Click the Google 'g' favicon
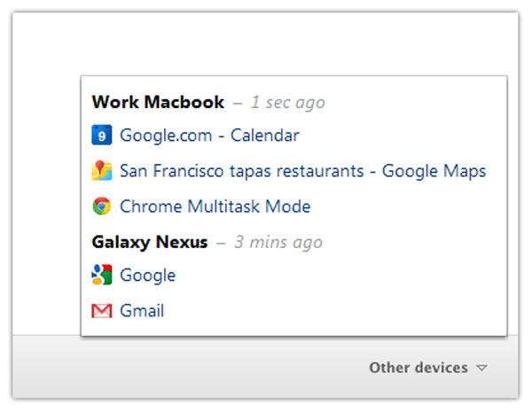The width and height of the screenshot is (532, 412). (101, 276)
